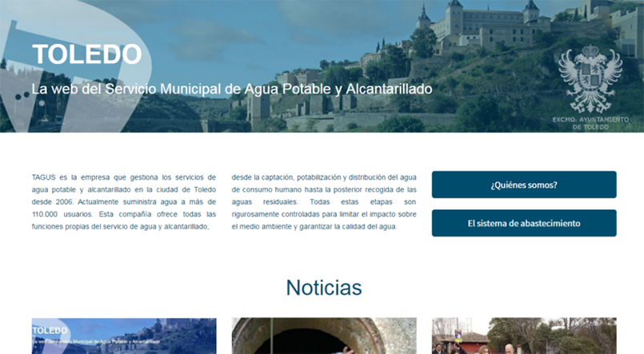Viewport: 644px width, 354px height.
Task: Click the paragraph starting TAGUS es la empresa
Action: 124,202
